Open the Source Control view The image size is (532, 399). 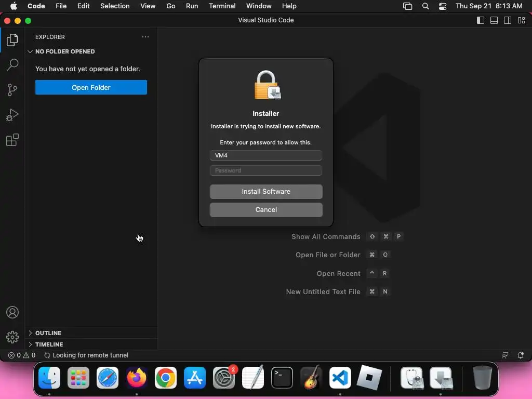(12, 90)
